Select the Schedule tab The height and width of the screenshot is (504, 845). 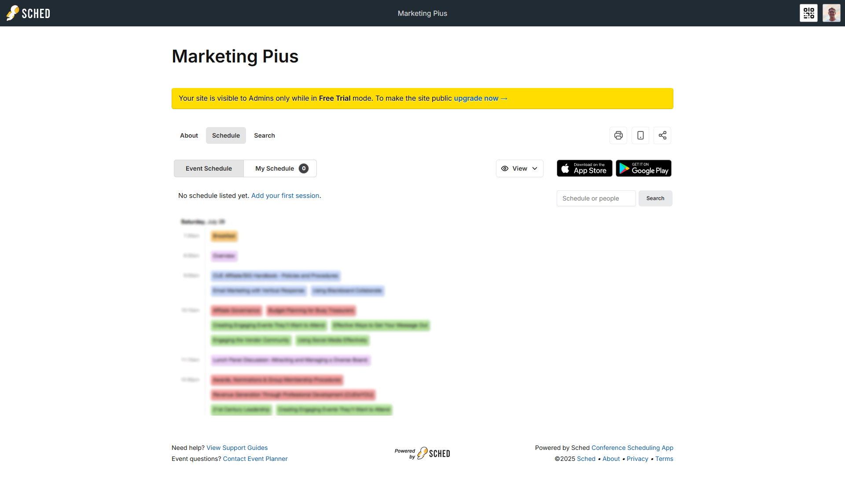226,135
